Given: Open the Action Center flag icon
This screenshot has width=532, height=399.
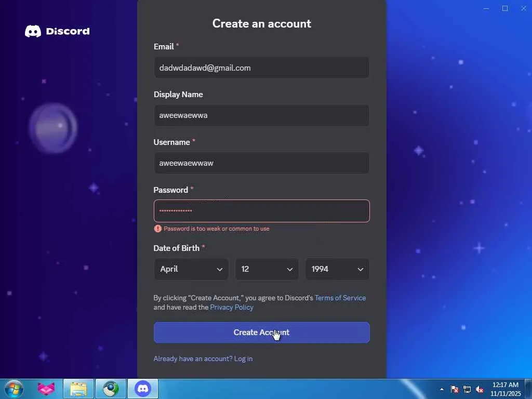Looking at the screenshot, I should (455, 389).
